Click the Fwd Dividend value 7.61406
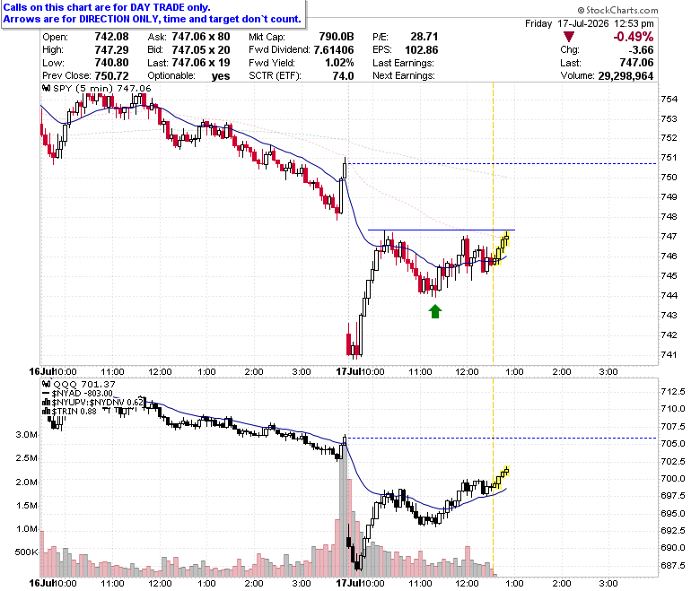This screenshot has height=591, width=700. (x=334, y=49)
